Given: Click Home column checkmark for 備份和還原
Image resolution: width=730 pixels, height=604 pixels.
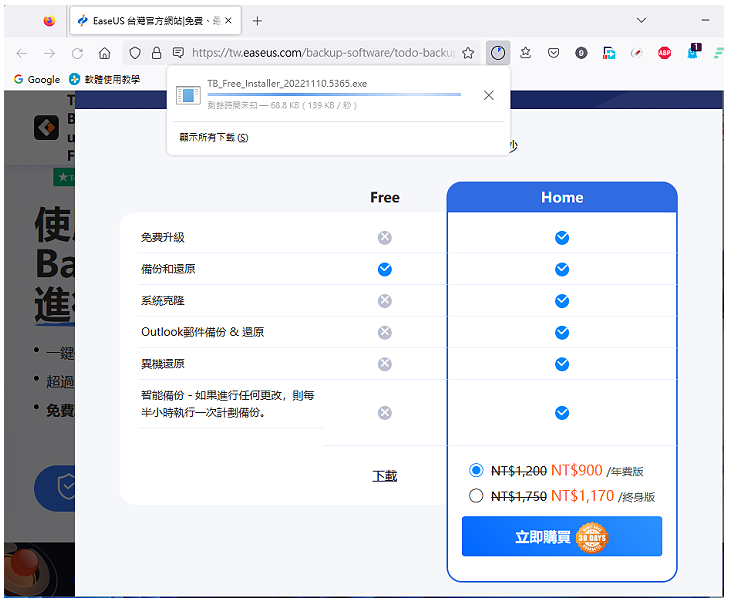Looking at the screenshot, I should [x=562, y=269].
